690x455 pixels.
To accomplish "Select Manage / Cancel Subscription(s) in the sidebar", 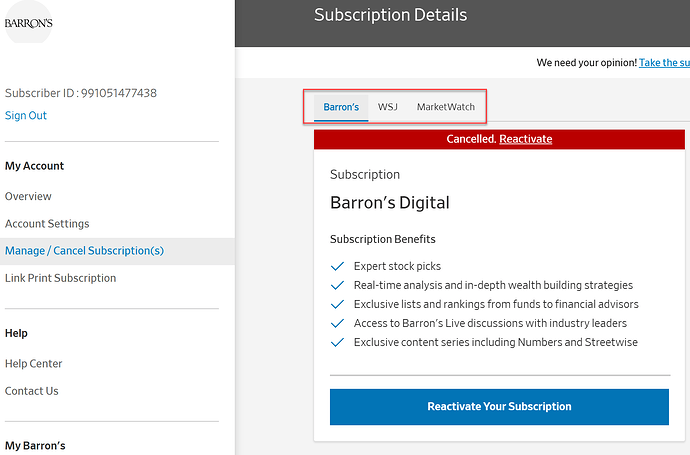I will pos(84,251).
